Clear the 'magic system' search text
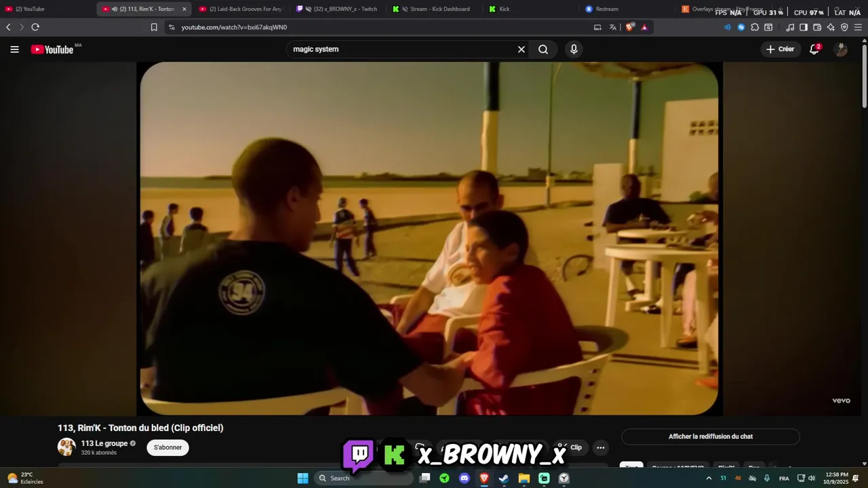 (521, 49)
